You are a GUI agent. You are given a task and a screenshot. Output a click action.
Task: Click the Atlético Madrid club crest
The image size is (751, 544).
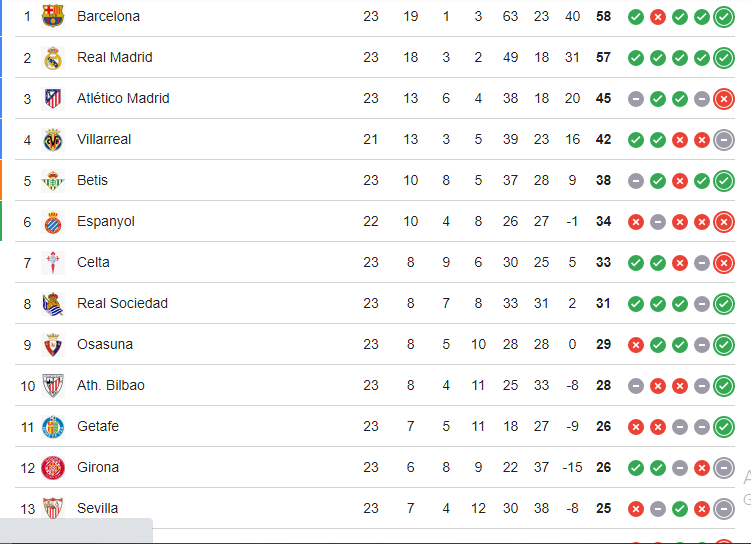[53, 98]
